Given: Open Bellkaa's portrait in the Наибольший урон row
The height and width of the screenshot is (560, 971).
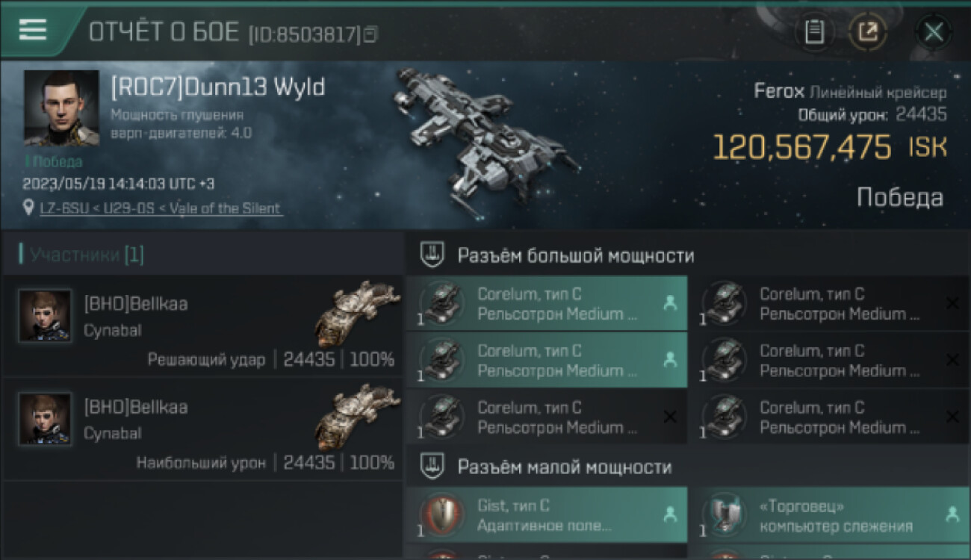Looking at the screenshot, I should coord(46,419).
